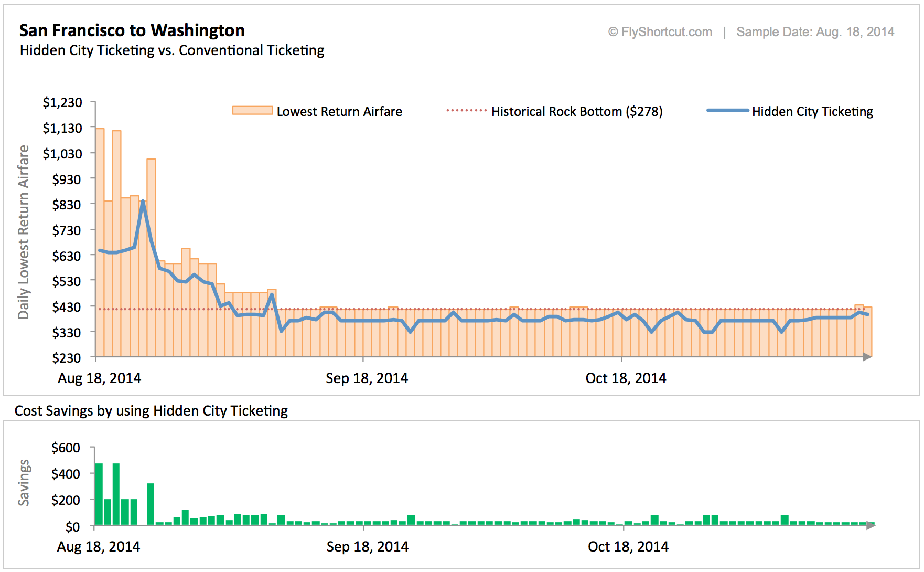Click the '$830' y-axis label

(x=67, y=205)
